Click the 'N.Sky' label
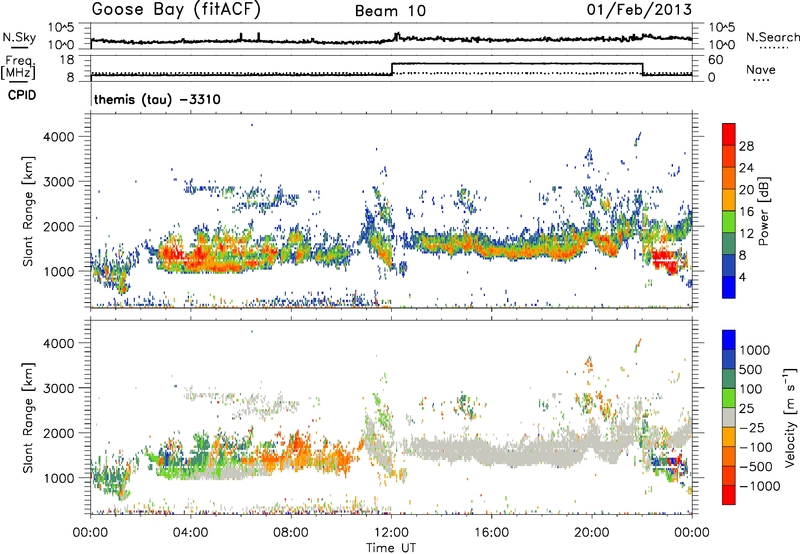Screen dimensions: 800x554 19,37
